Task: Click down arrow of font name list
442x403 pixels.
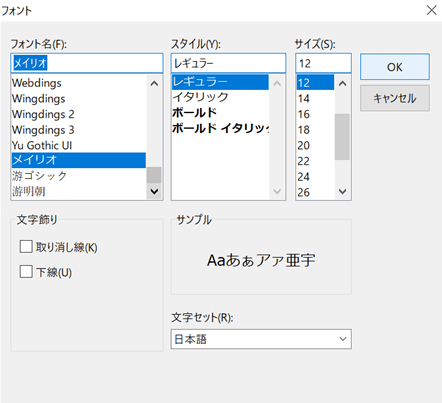Action: pos(154,191)
